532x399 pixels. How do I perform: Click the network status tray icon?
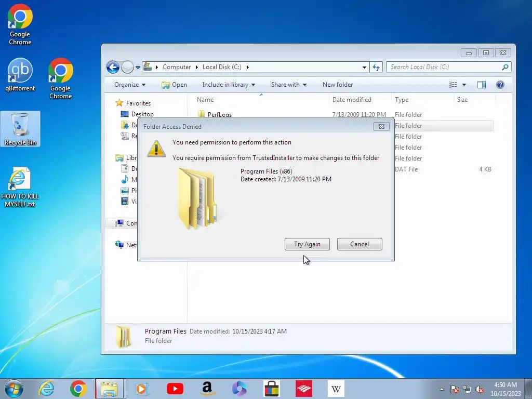tap(467, 389)
